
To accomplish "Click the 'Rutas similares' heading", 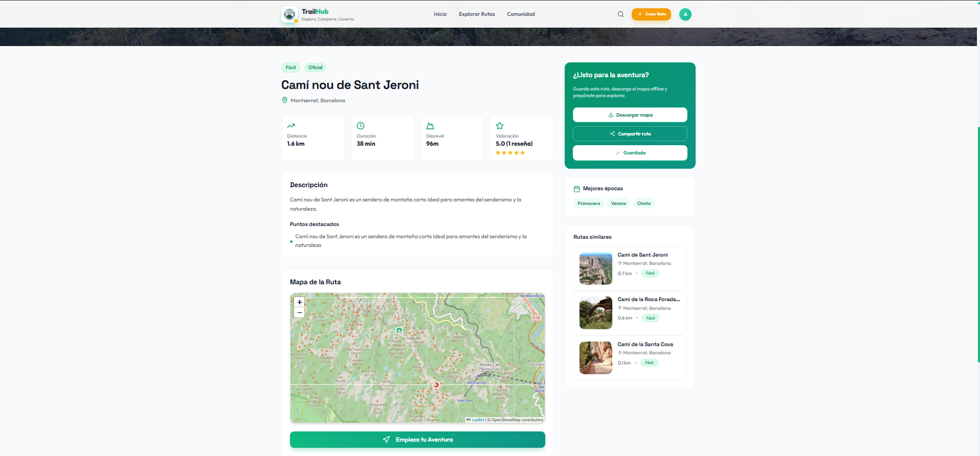I will coord(592,237).
